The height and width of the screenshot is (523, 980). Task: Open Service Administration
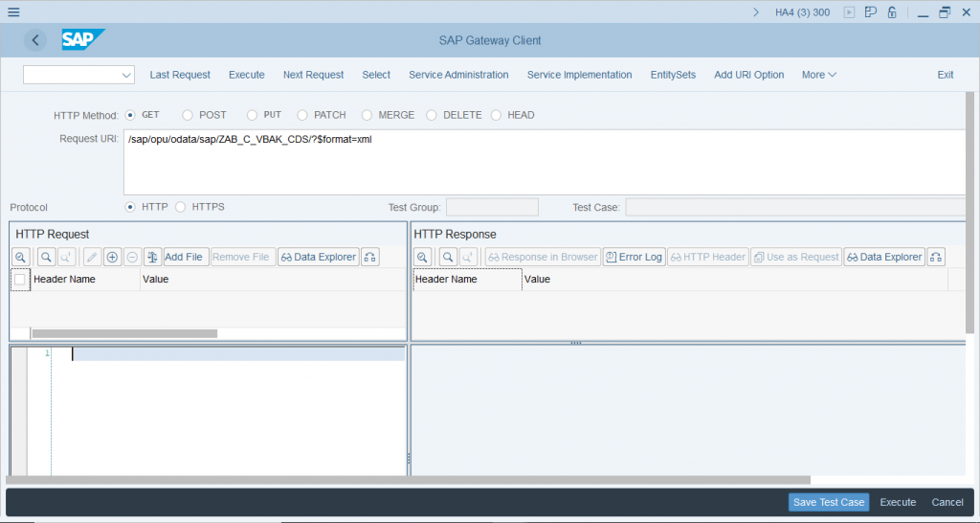coord(458,75)
